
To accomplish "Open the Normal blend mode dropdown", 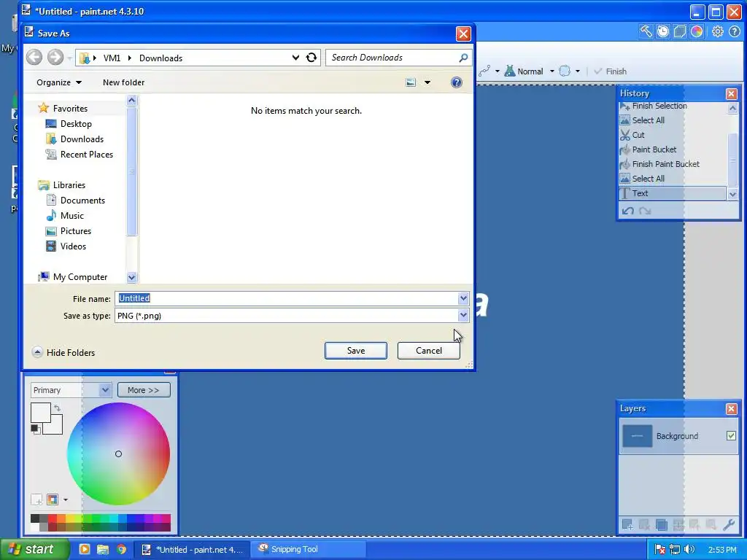I will tap(552, 71).
